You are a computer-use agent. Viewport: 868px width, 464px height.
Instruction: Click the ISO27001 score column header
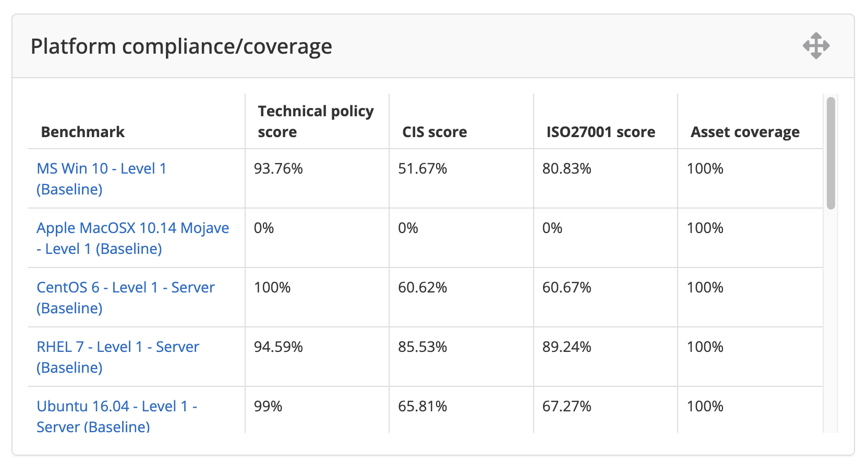[600, 132]
